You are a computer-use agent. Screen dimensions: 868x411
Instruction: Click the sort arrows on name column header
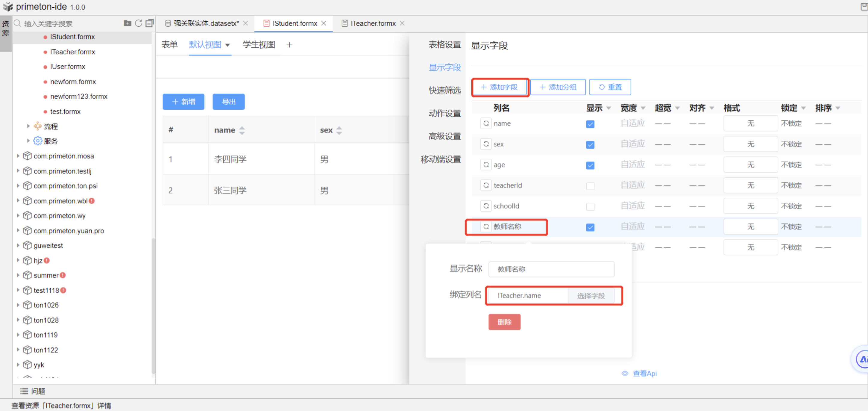[242, 130]
